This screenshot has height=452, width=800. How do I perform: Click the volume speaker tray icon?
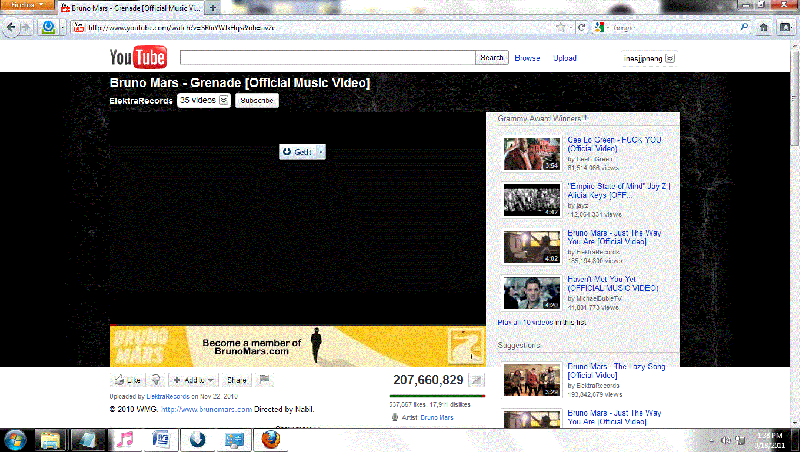[x=726, y=440]
